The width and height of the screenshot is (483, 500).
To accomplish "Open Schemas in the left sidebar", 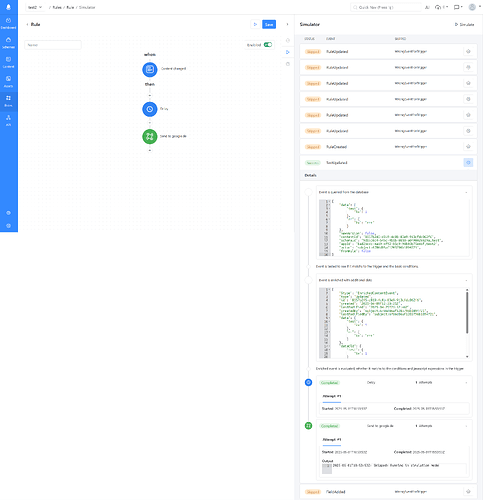I will (8, 42).
